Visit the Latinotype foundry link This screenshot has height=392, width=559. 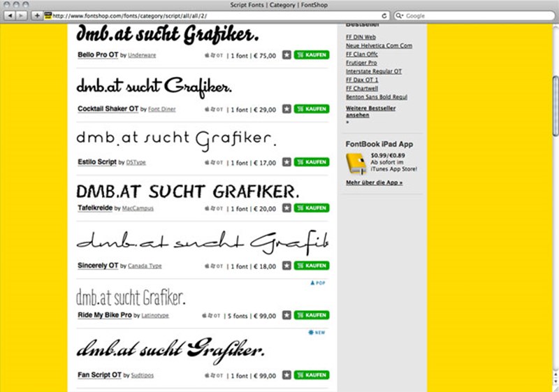[x=155, y=315]
